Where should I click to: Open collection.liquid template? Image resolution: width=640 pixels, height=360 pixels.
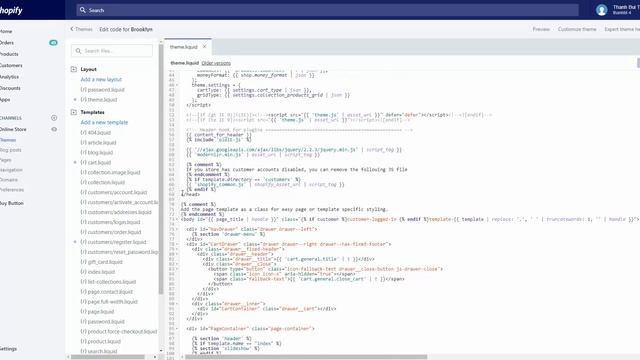click(x=102, y=182)
